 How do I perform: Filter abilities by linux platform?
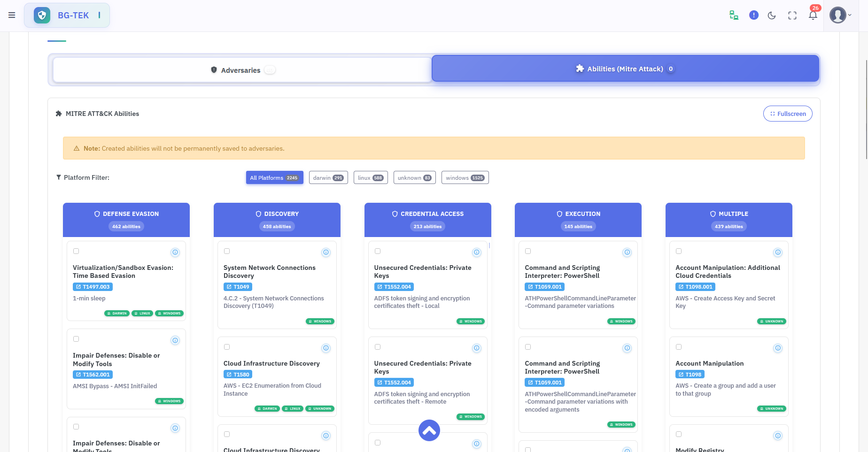pyautogui.click(x=371, y=178)
